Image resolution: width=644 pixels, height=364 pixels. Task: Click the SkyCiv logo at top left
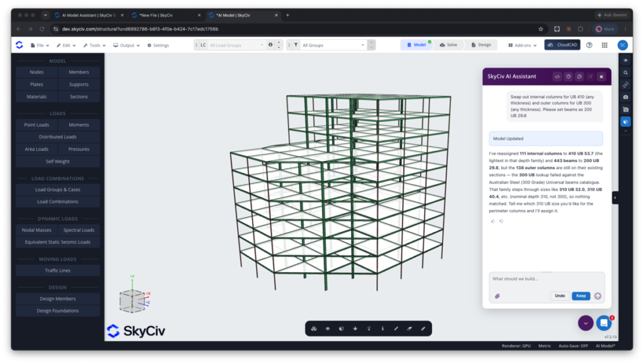click(x=19, y=45)
